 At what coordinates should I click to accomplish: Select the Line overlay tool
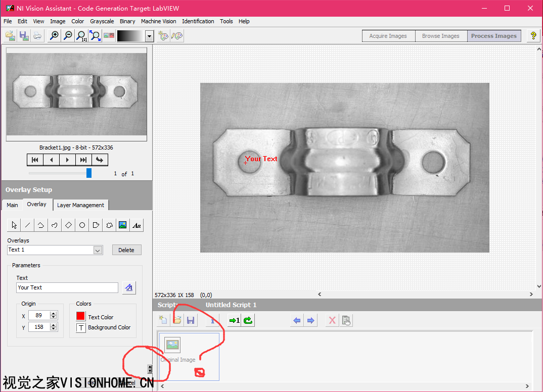(27, 225)
